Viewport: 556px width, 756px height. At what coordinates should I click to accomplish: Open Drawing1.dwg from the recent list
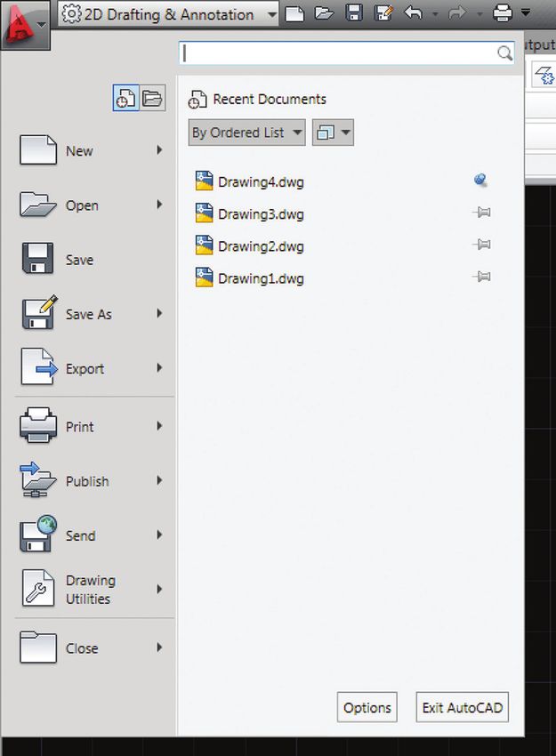pos(261,278)
